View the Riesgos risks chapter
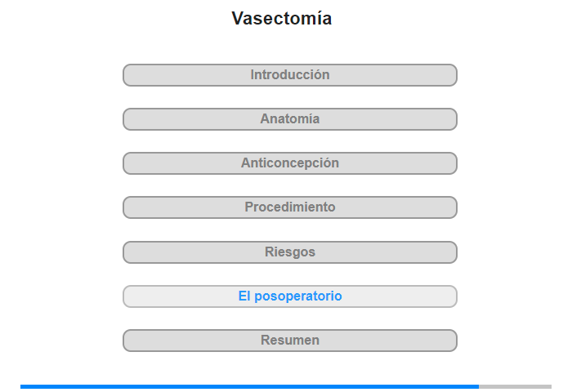The image size is (572, 392). [289, 252]
